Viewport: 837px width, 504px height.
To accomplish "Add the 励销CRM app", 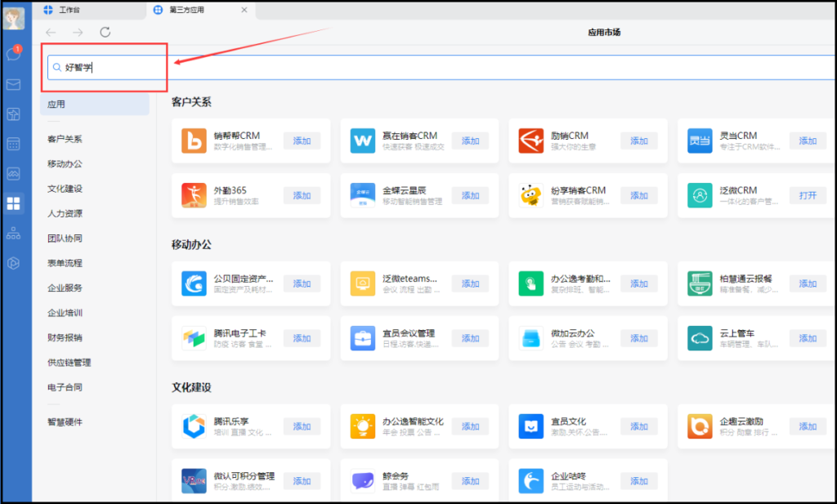I will [x=639, y=140].
